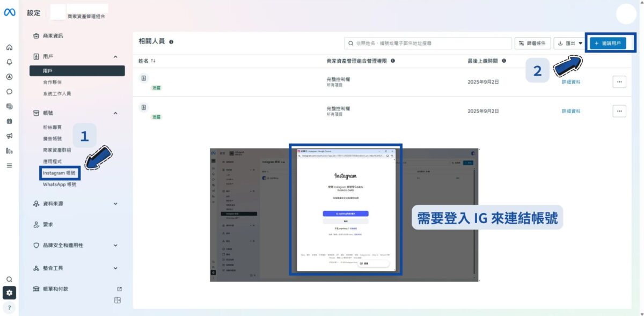Viewport: 644px width, 316px height.
Task: Open WhatsApp 帳號 menu item
Action: pyautogui.click(x=60, y=184)
